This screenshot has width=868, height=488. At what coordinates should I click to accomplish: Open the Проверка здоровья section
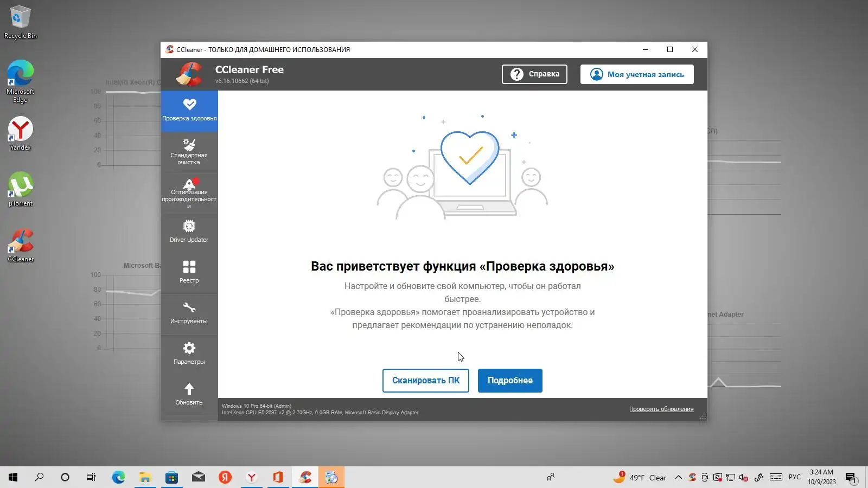[189, 111]
